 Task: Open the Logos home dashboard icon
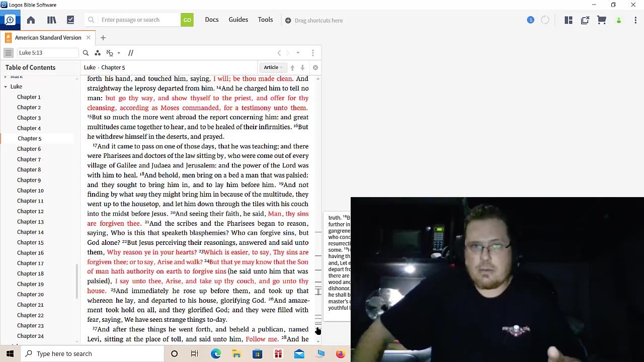click(x=10, y=20)
